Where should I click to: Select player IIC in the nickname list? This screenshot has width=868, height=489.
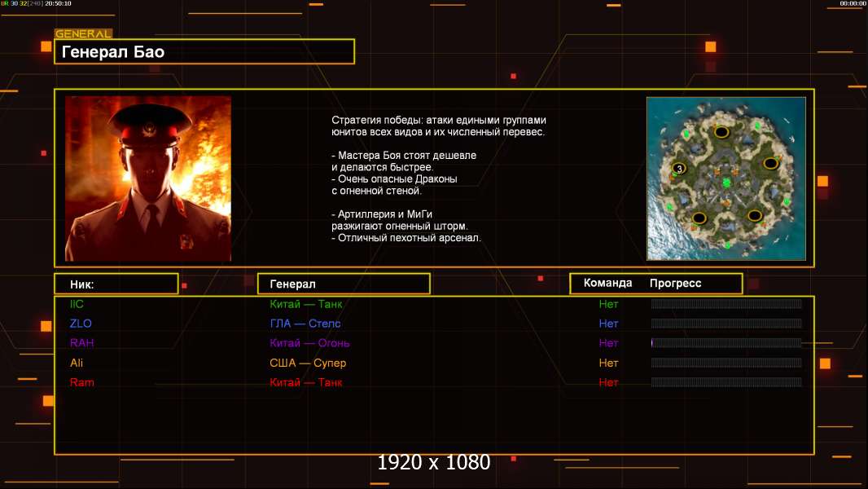[77, 304]
